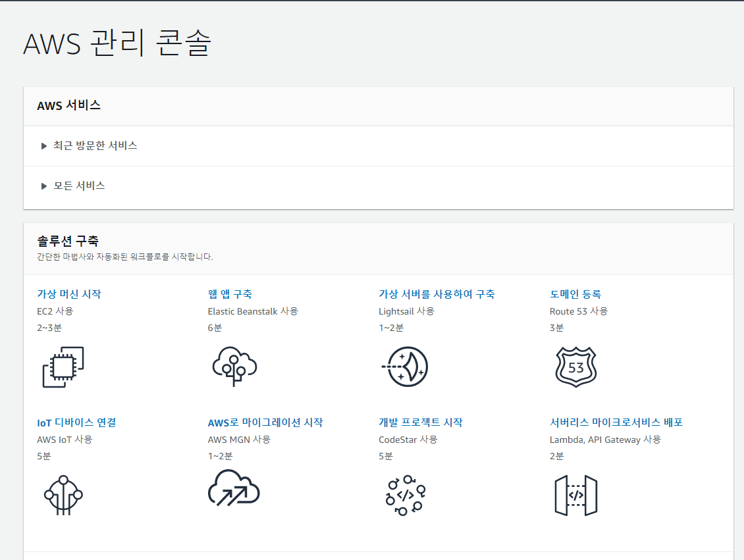The height and width of the screenshot is (560, 744).
Task: Open the 가상 머신 시작 link
Action: coord(69,294)
